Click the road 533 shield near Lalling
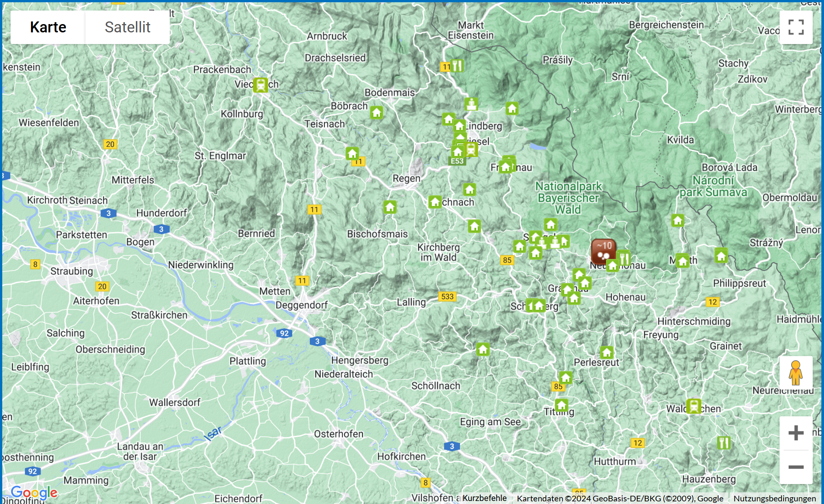The image size is (824, 504). point(447,296)
